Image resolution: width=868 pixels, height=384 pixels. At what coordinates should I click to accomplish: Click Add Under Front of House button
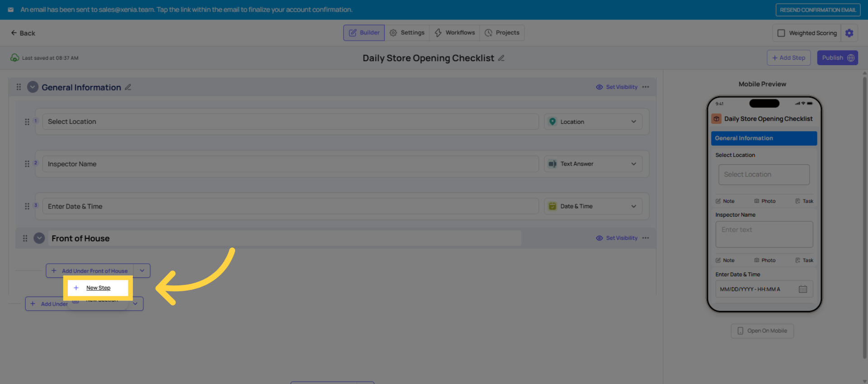[90, 271]
